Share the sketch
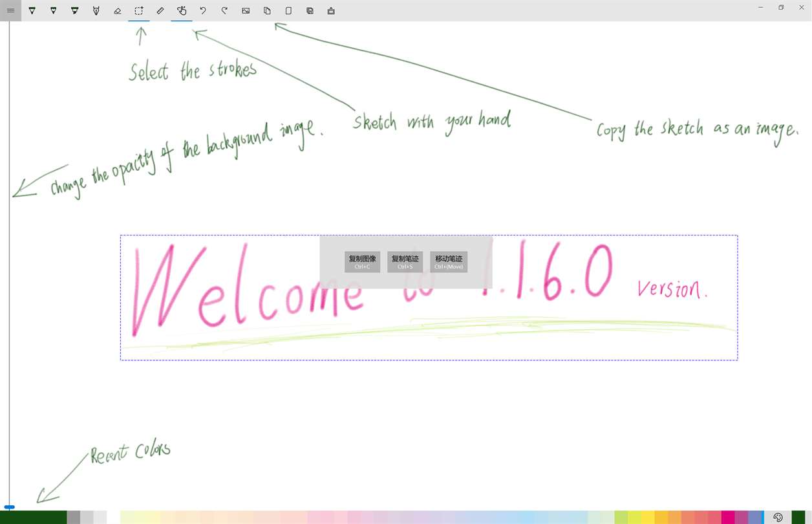 (331, 10)
